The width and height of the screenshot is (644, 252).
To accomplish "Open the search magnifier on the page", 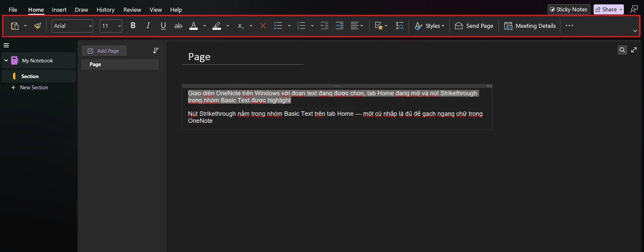I will pos(622,50).
